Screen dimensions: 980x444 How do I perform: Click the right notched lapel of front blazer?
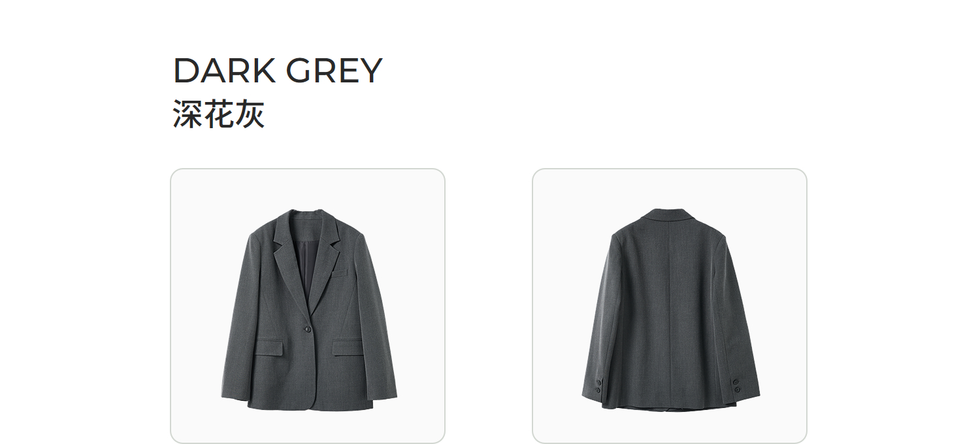pyautogui.click(x=327, y=258)
